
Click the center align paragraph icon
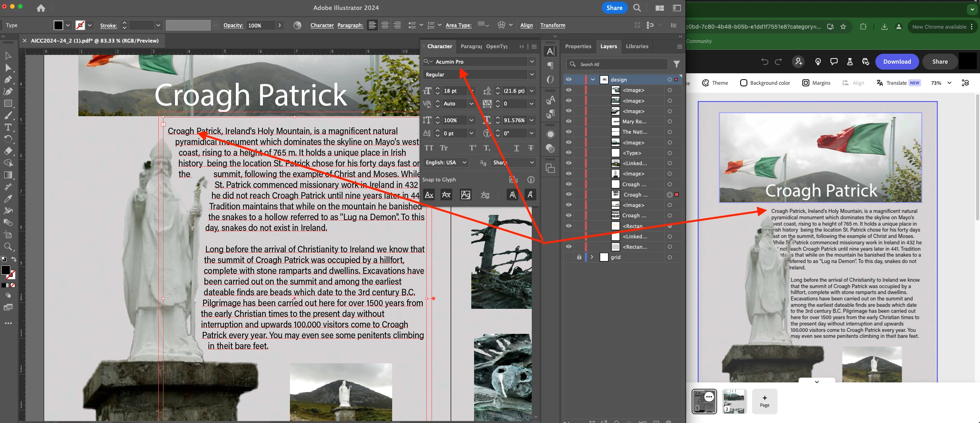385,25
